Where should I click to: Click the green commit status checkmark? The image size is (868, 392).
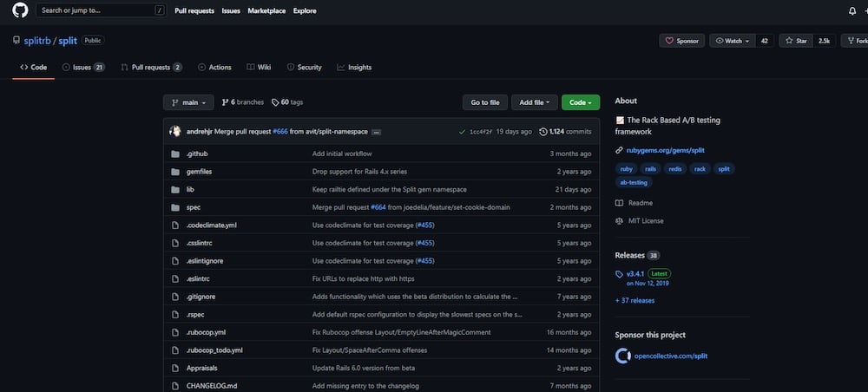click(x=462, y=132)
